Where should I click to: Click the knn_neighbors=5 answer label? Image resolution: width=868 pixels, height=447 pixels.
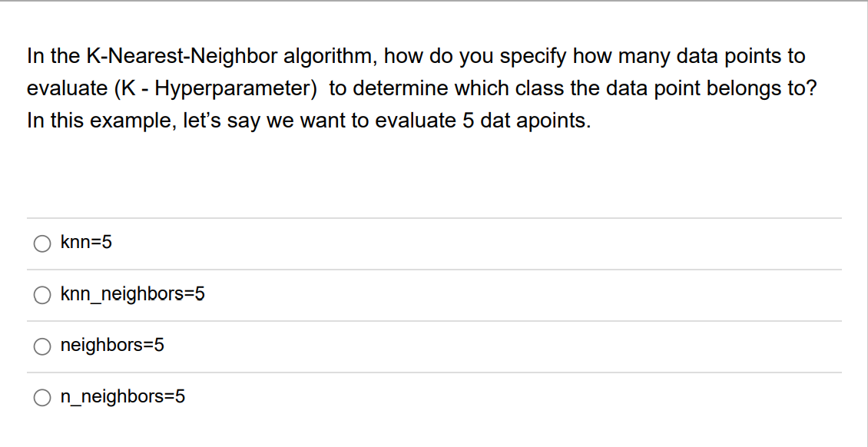click(133, 295)
